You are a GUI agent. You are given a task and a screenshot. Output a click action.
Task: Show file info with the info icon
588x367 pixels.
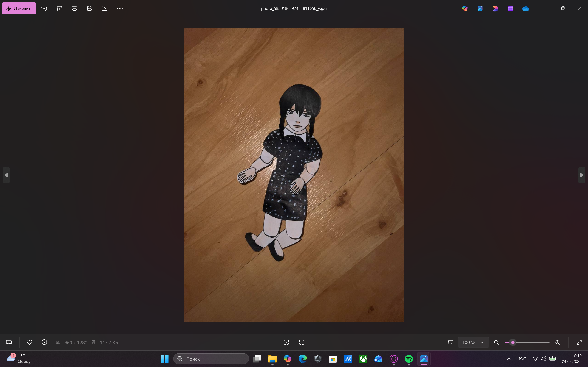(45, 342)
